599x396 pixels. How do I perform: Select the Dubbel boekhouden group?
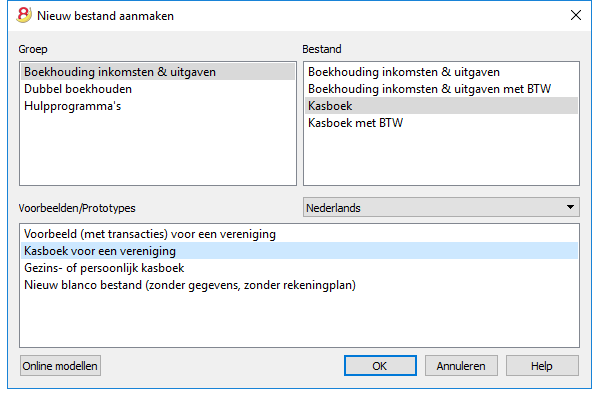coord(158,89)
